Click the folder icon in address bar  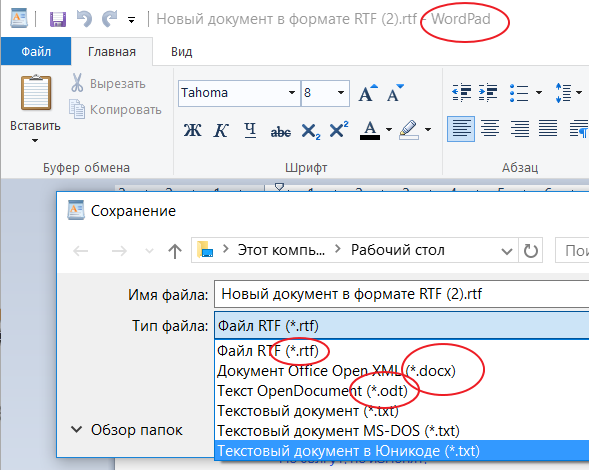[205, 249]
